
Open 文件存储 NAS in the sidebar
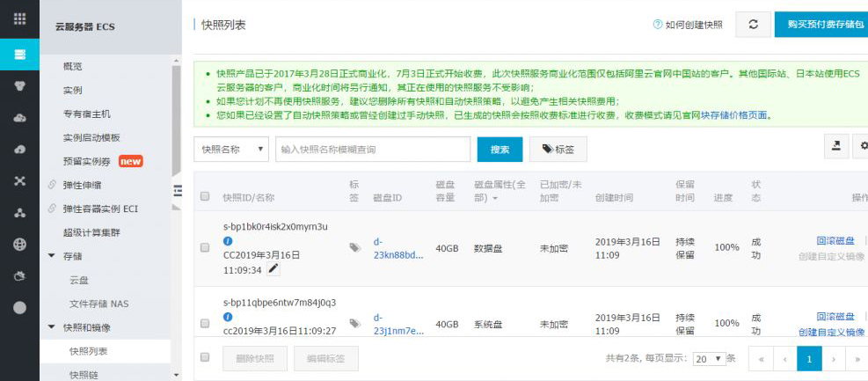(x=99, y=304)
